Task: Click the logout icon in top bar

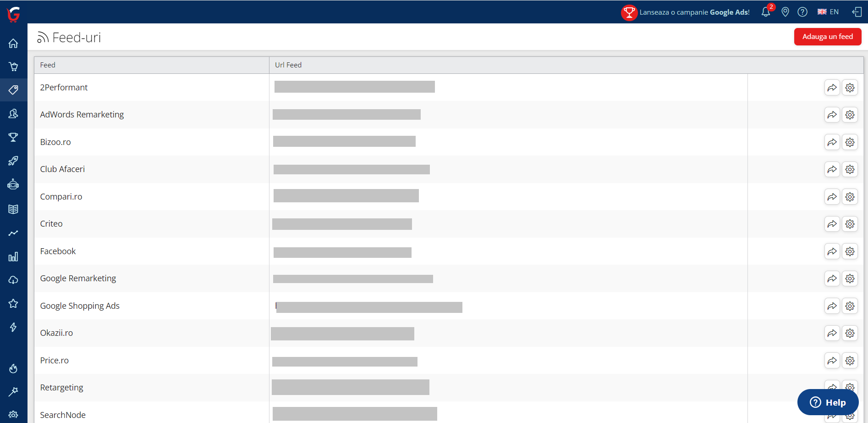Action: tap(857, 12)
